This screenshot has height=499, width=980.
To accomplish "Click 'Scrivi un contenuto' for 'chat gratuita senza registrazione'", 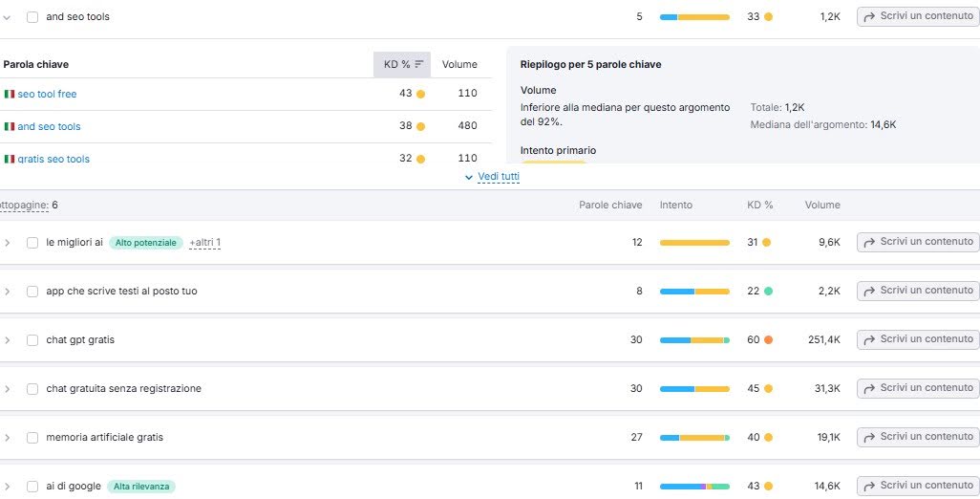I will [x=917, y=388].
